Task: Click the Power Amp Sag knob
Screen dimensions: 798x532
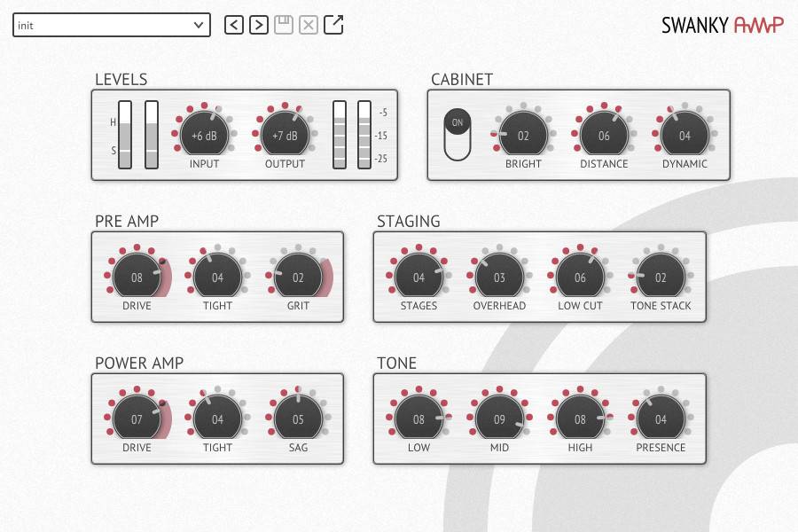Action: (298, 419)
